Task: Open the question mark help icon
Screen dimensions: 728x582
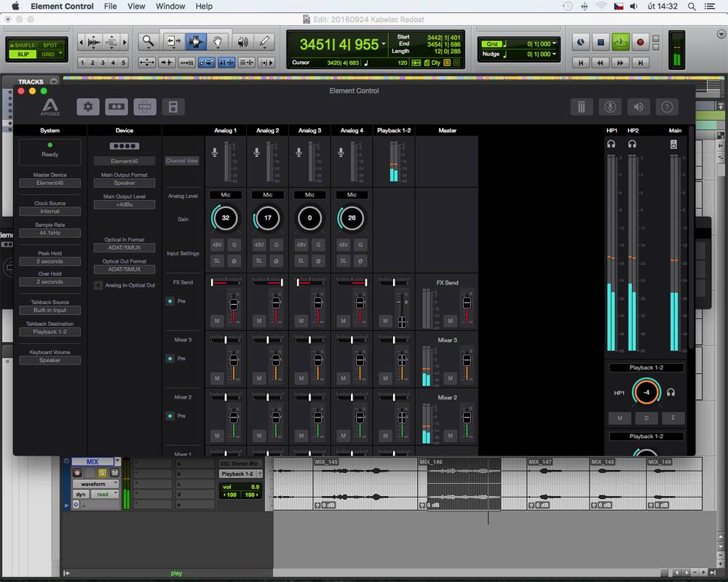Action: (x=667, y=107)
